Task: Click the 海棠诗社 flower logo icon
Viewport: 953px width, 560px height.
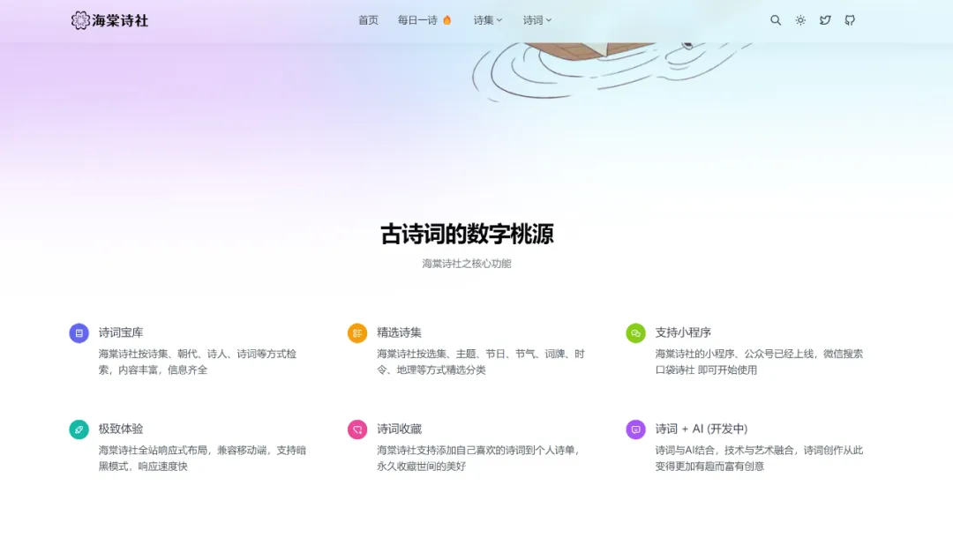Action: pos(80,20)
